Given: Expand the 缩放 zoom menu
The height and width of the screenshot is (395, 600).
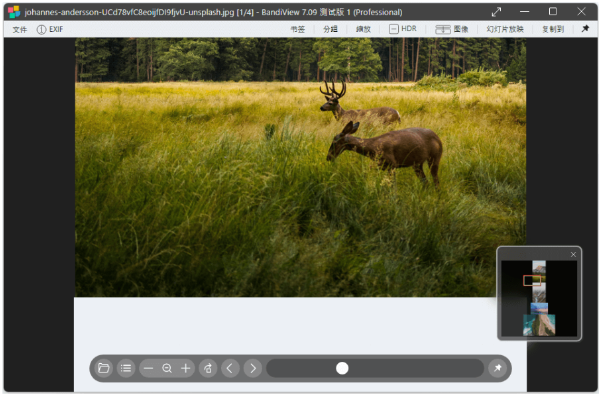Looking at the screenshot, I should (x=363, y=29).
